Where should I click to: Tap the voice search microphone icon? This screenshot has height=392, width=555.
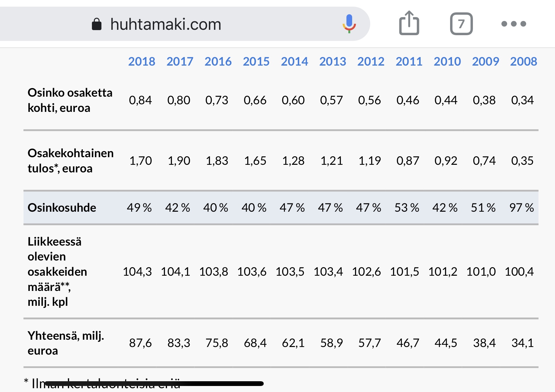click(x=349, y=24)
